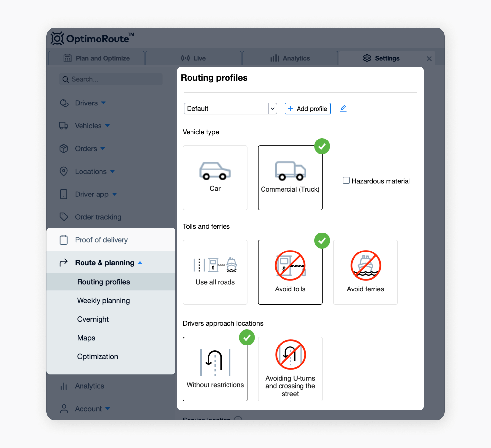This screenshot has height=448, width=491.
Task: Select the Car vehicle type icon
Action: point(215,178)
